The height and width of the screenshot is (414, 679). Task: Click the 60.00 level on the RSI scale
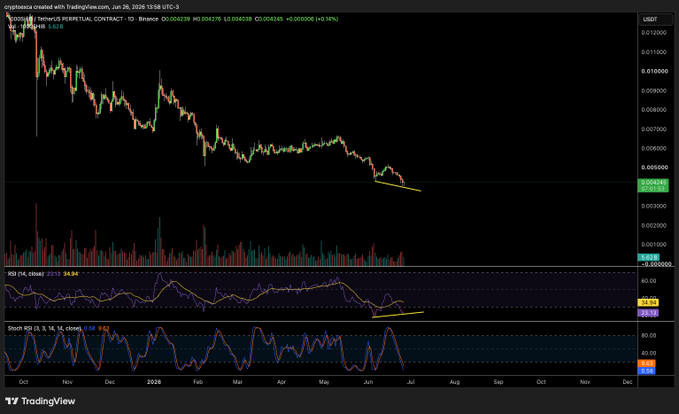(x=649, y=281)
